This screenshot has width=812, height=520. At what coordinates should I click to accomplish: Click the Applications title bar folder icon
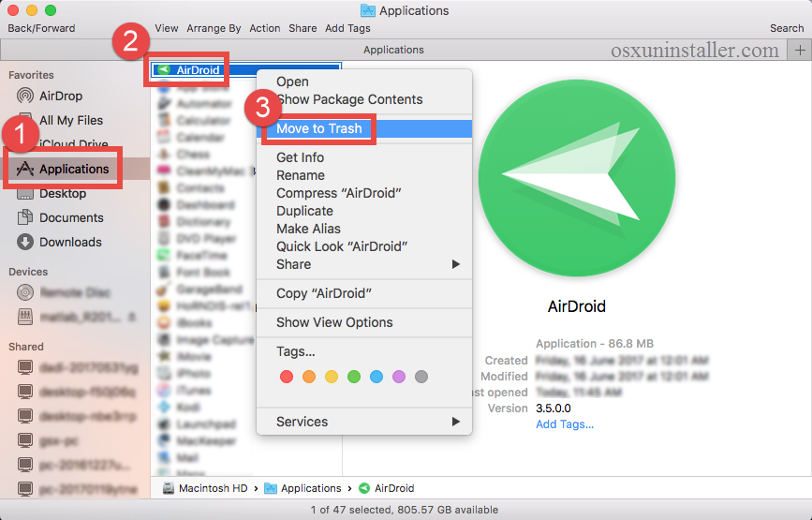(368, 10)
